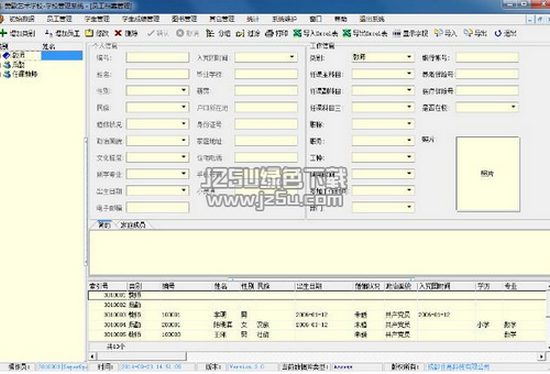Open the 民族 (Ethnicity) dropdown
The height and width of the screenshot is (374, 550).
pos(184,107)
